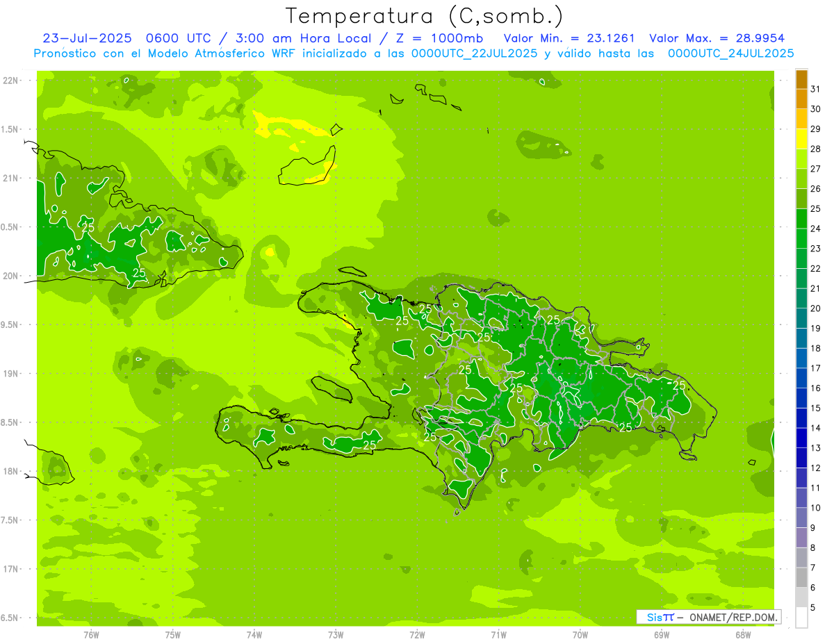Click the yellow swatch between 28 and 29

pyautogui.click(x=801, y=139)
